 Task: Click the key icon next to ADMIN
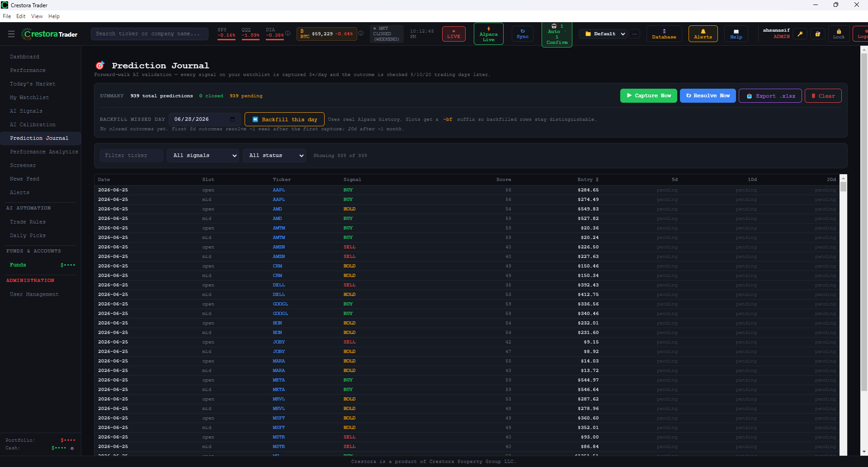click(x=800, y=34)
